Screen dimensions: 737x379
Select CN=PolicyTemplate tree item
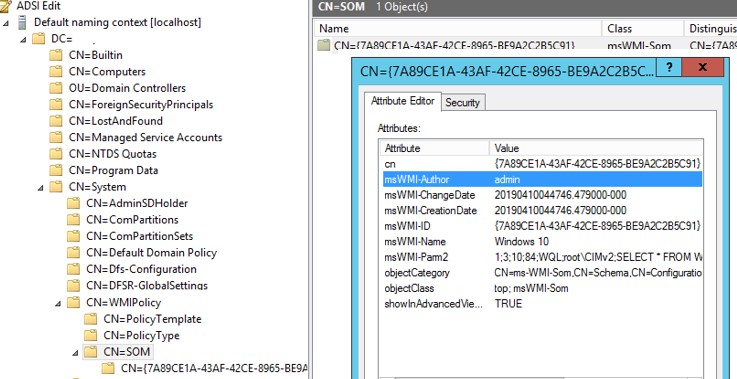(x=153, y=319)
